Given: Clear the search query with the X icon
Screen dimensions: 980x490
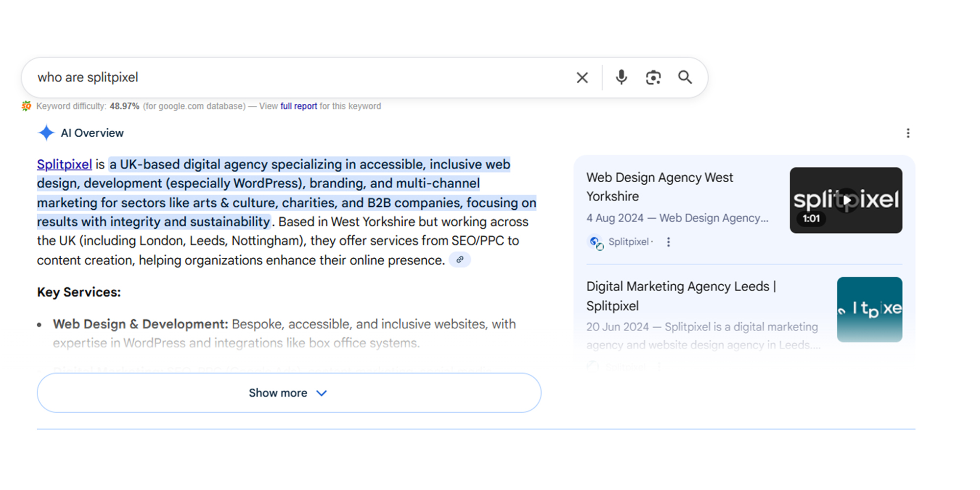Looking at the screenshot, I should click(x=582, y=77).
